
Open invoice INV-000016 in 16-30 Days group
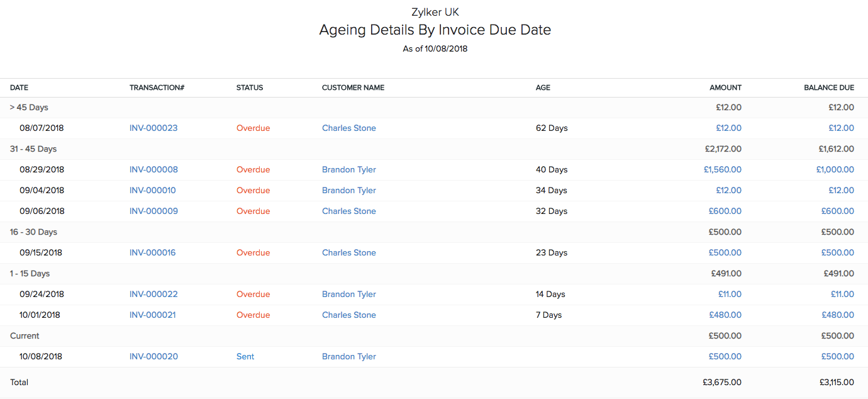point(153,252)
